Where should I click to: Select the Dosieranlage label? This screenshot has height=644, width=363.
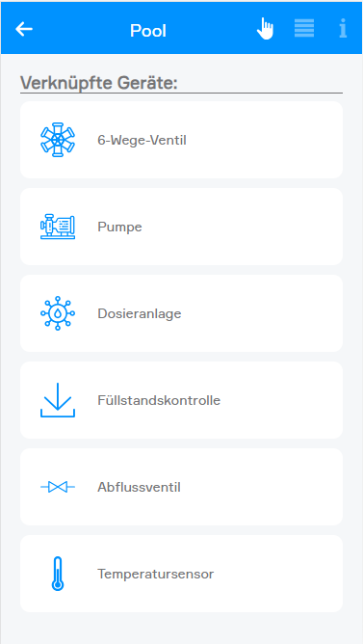[x=140, y=313]
